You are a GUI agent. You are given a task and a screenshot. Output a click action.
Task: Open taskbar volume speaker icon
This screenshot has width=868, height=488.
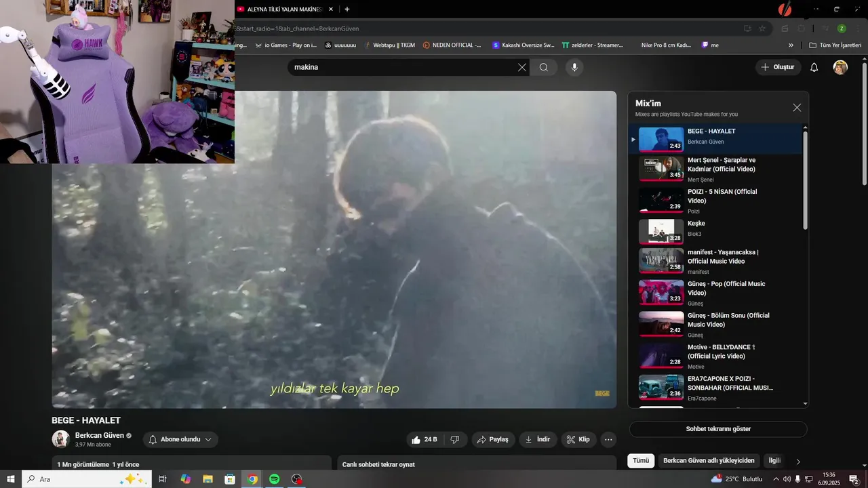click(x=787, y=479)
